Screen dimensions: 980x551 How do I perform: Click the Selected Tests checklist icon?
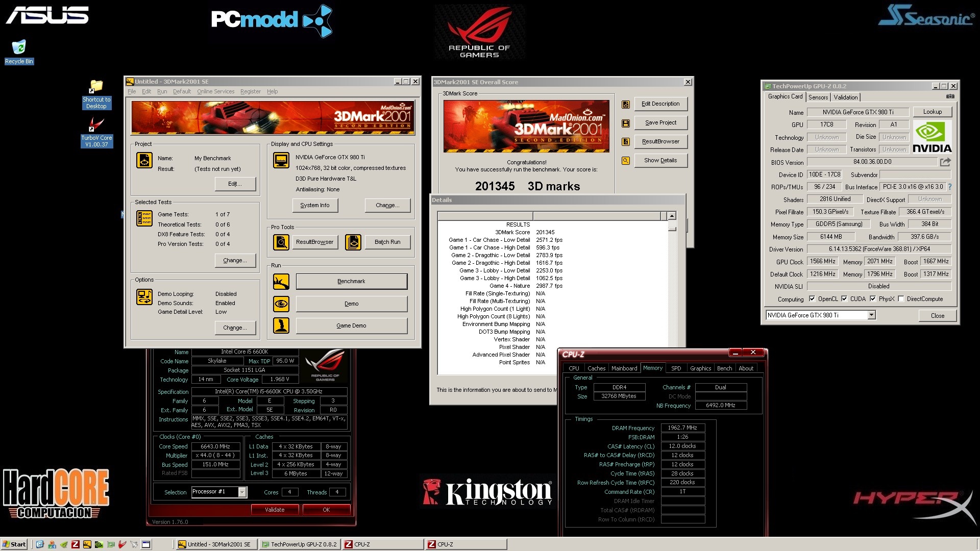[x=144, y=218]
